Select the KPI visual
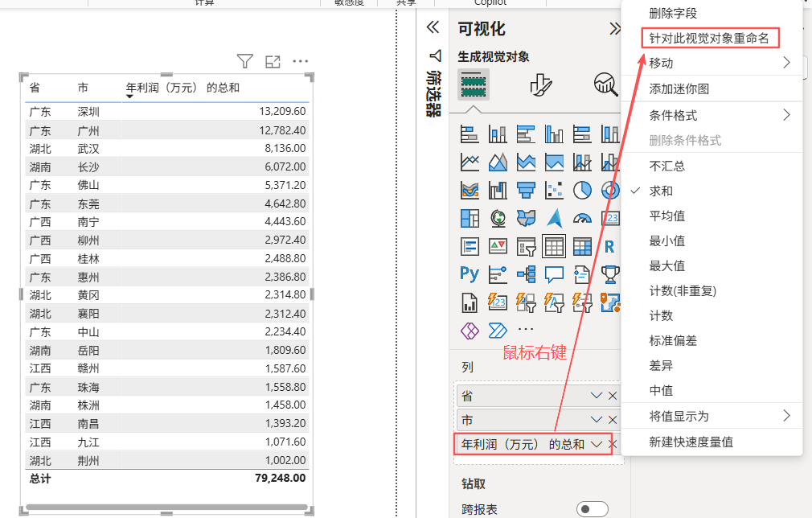The height and width of the screenshot is (518, 812). click(x=498, y=247)
